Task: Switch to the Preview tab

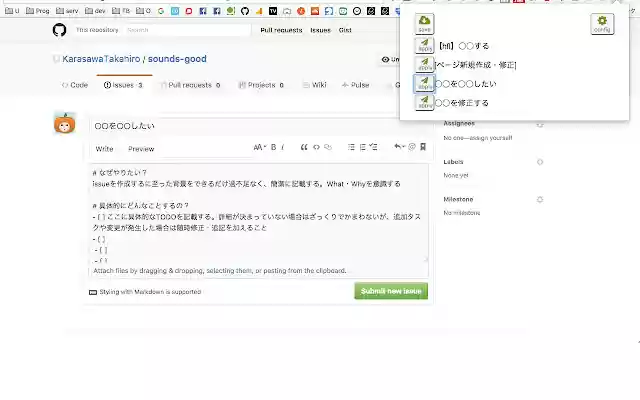Action: tap(141, 149)
